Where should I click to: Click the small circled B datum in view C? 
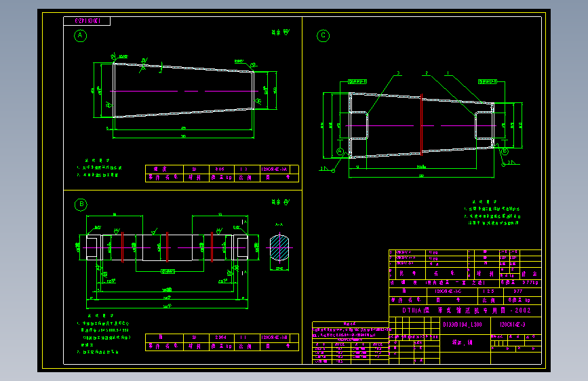tap(505, 151)
